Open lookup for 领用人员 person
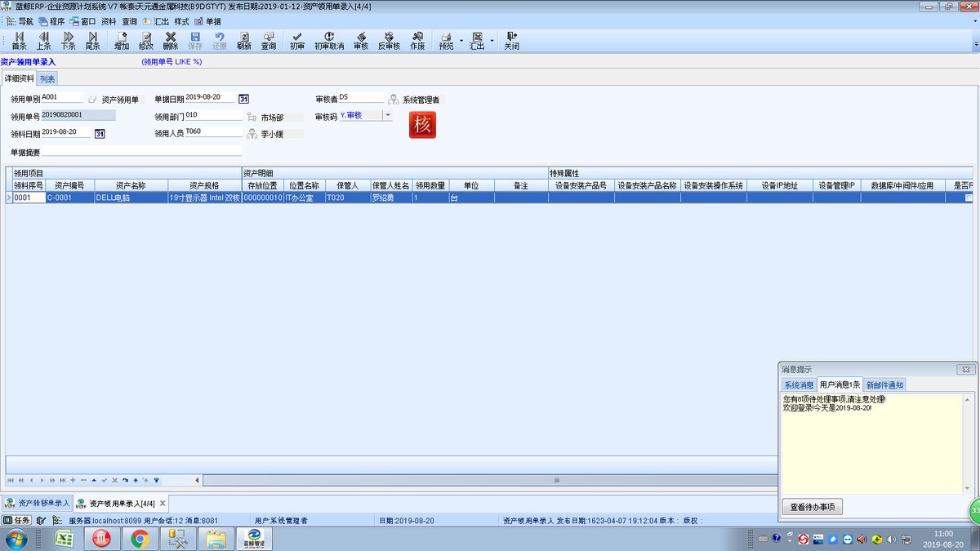The height and width of the screenshot is (551, 980). [252, 134]
